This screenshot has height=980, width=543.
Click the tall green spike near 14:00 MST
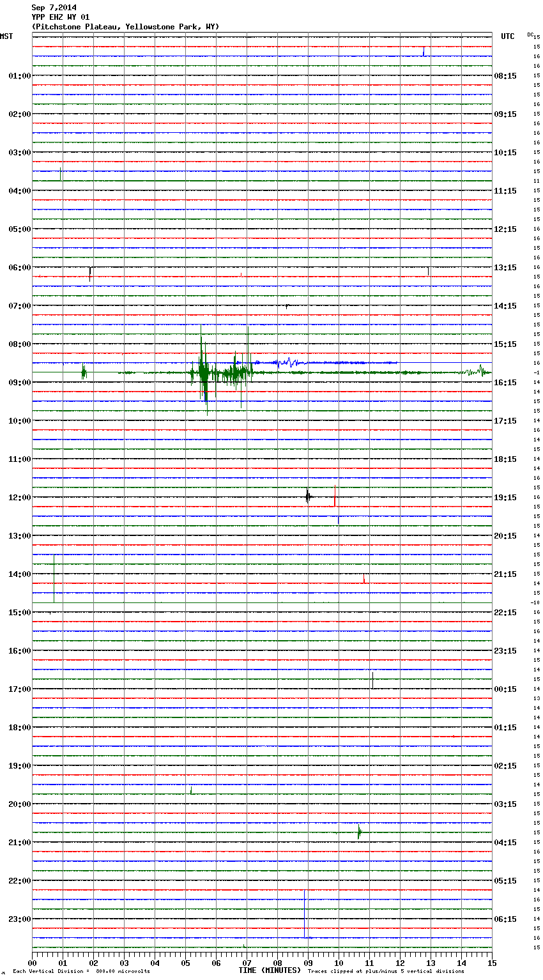[x=54, y=578]
